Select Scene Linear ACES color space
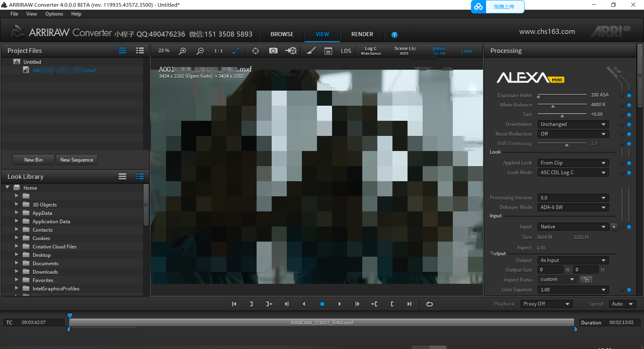The image size is (644, 349). pos(405,51)
